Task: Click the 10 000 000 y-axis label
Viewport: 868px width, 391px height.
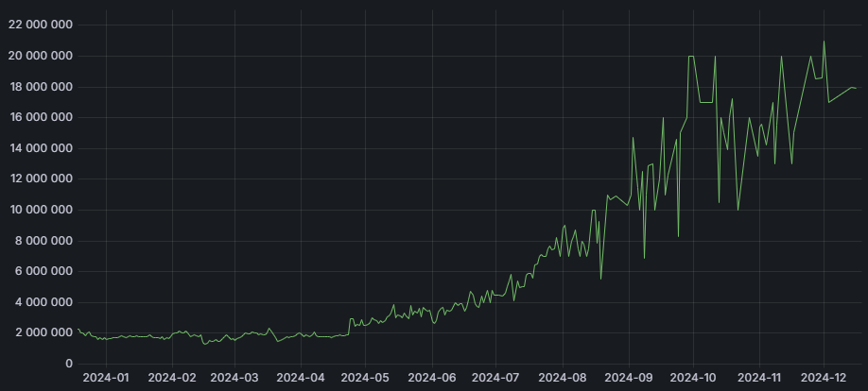Action: point(40,210)
